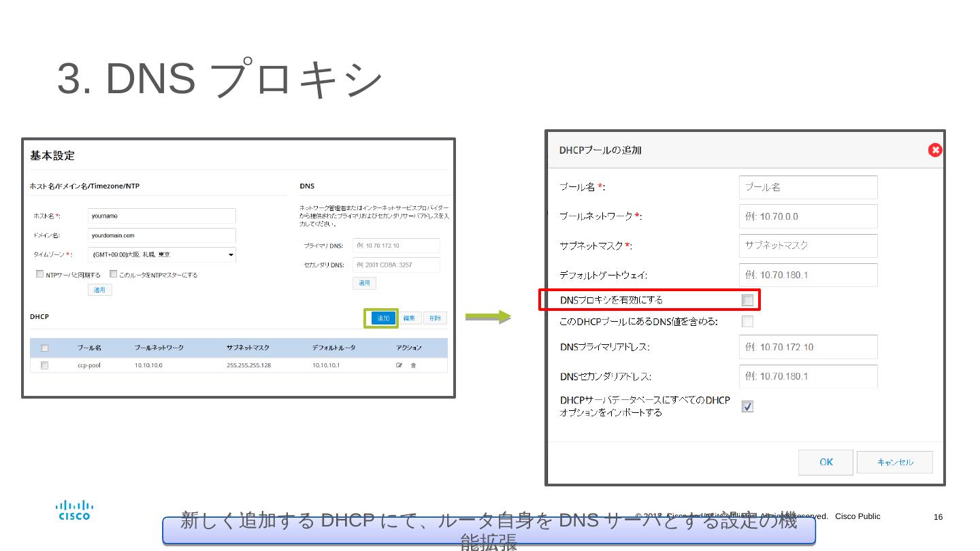The height and width of the screenshot is (551, 980).
Task: Click the blue 追加 button in DHCP section
Action: tap(383, 318)
